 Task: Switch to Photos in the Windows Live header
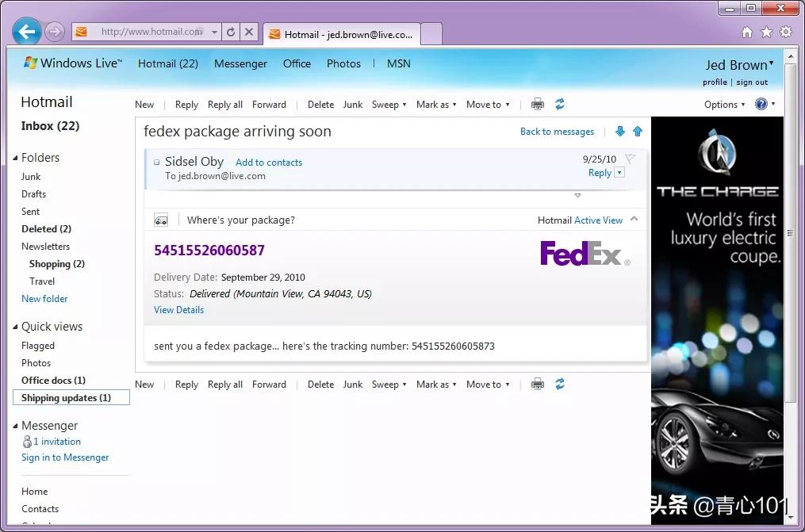tap(343, 63)
